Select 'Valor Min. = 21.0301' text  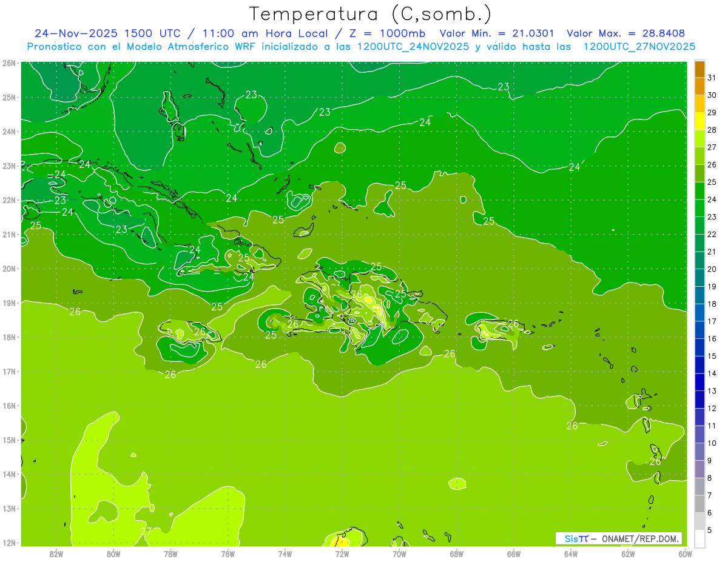pos(498,33)
